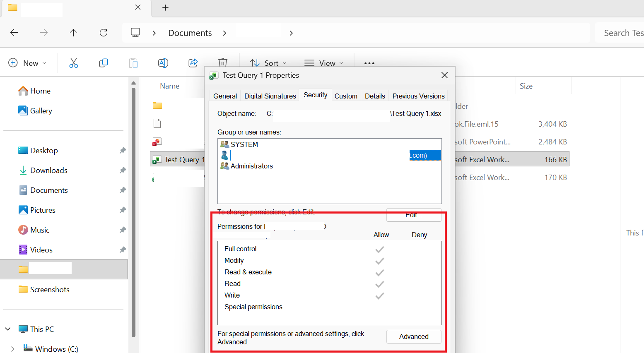Open the Pictures quick access folder

(37, 210)
